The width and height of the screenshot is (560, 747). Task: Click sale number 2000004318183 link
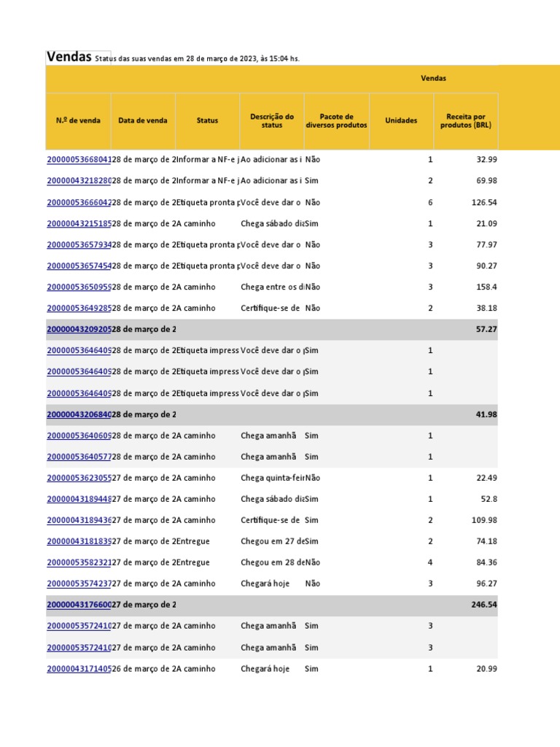(79, 541)
